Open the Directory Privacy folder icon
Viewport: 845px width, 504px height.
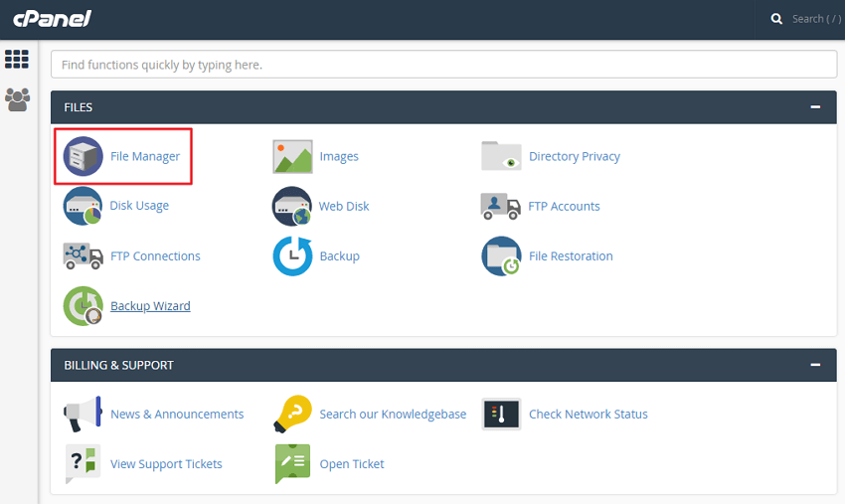pyautogui.click(x=501, y=156)
